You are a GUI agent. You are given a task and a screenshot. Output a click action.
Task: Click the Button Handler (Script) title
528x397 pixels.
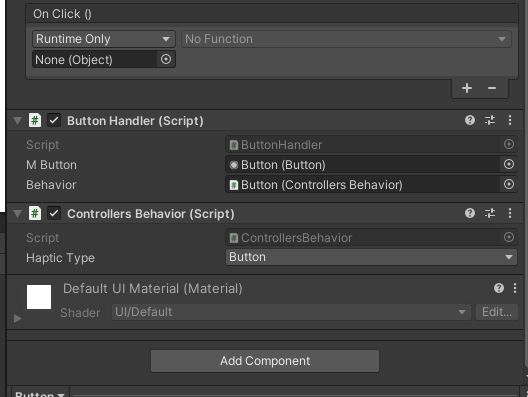tap(135, 121)
